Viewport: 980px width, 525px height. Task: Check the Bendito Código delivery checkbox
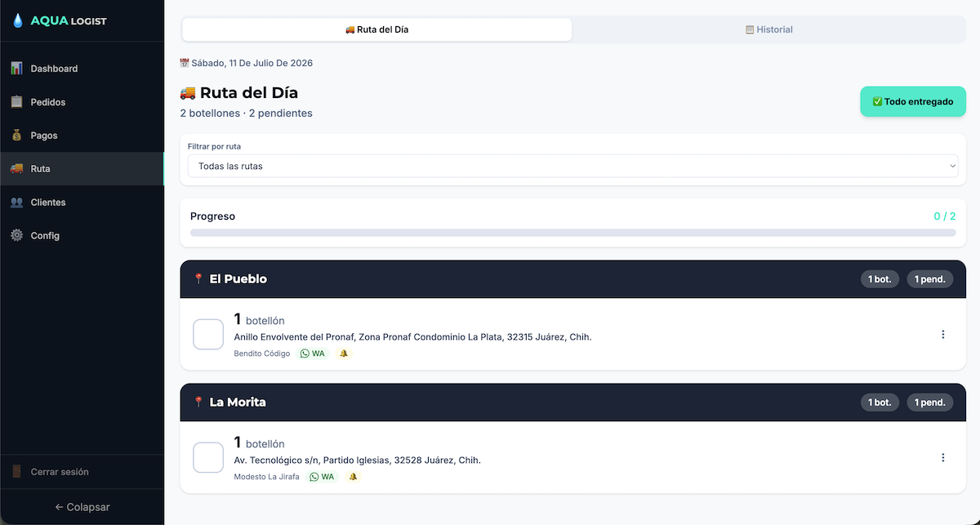(208, 335)
